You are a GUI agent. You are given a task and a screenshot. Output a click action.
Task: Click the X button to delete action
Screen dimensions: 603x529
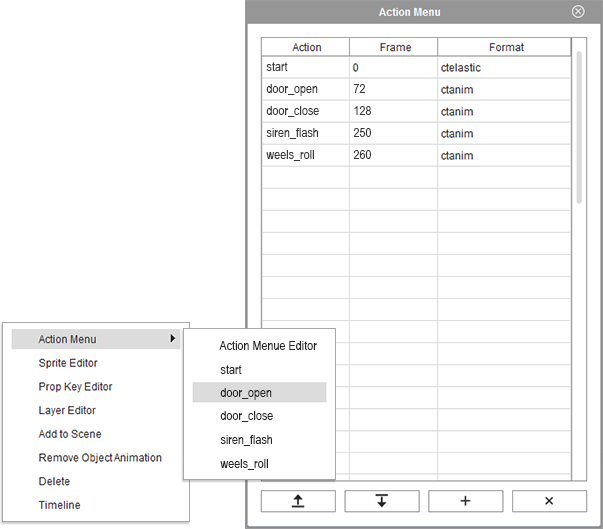[x=549, y=500]
